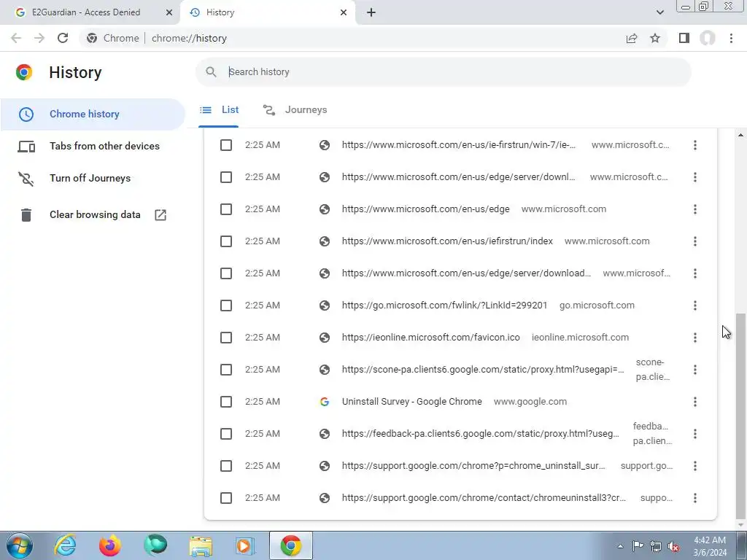Open a new tab with plus button

click(371, 12)
